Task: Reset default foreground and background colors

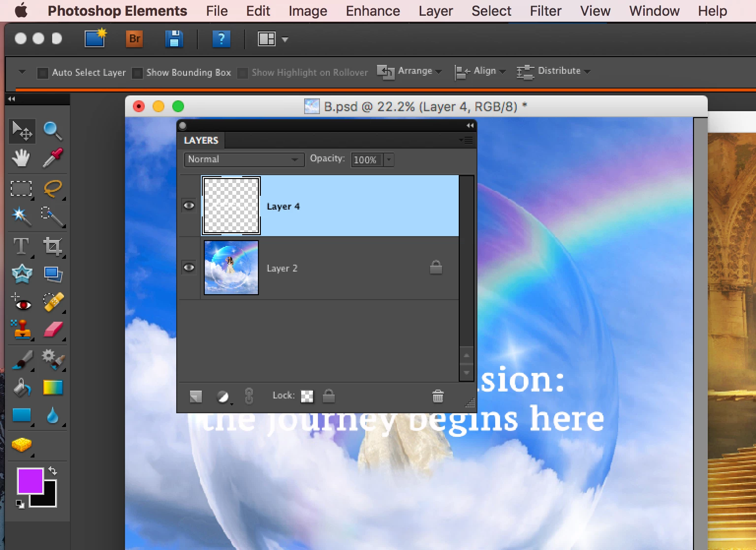Action: [x=20, y=504]
